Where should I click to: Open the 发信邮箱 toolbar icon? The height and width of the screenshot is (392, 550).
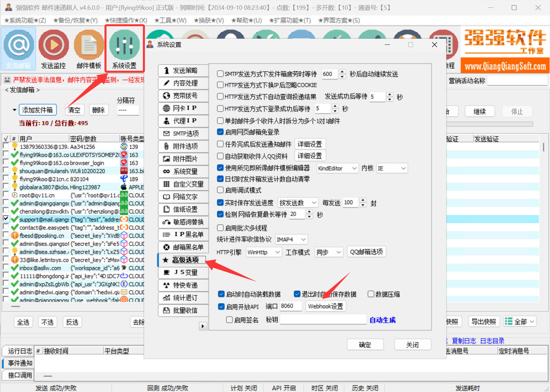19,49
